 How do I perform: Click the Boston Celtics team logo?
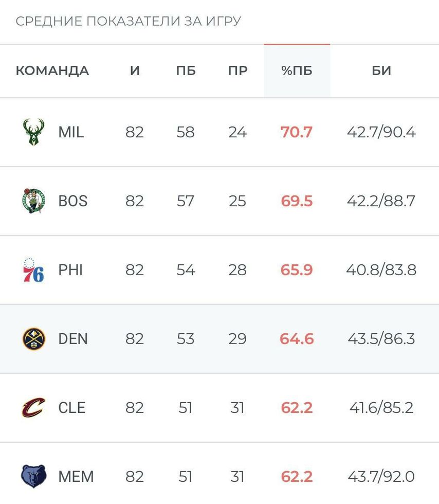33,201
